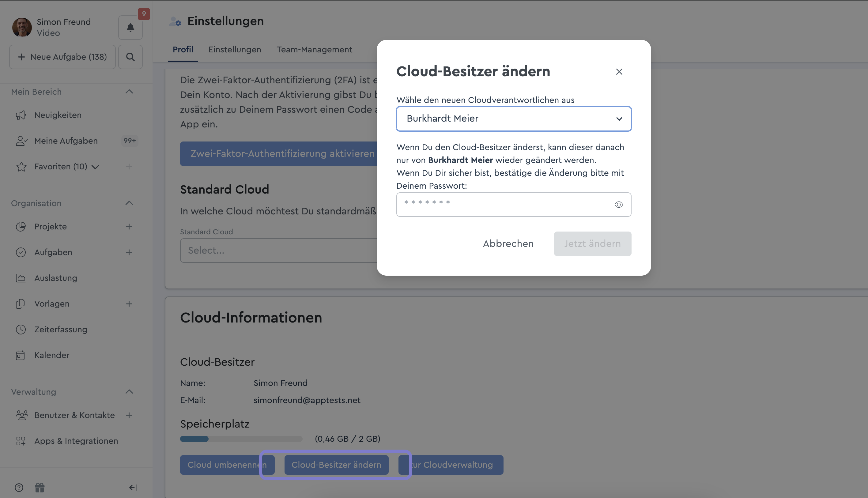Open Kalender from sidebar
The image size is (868, 498).
(x=52, y=355)
